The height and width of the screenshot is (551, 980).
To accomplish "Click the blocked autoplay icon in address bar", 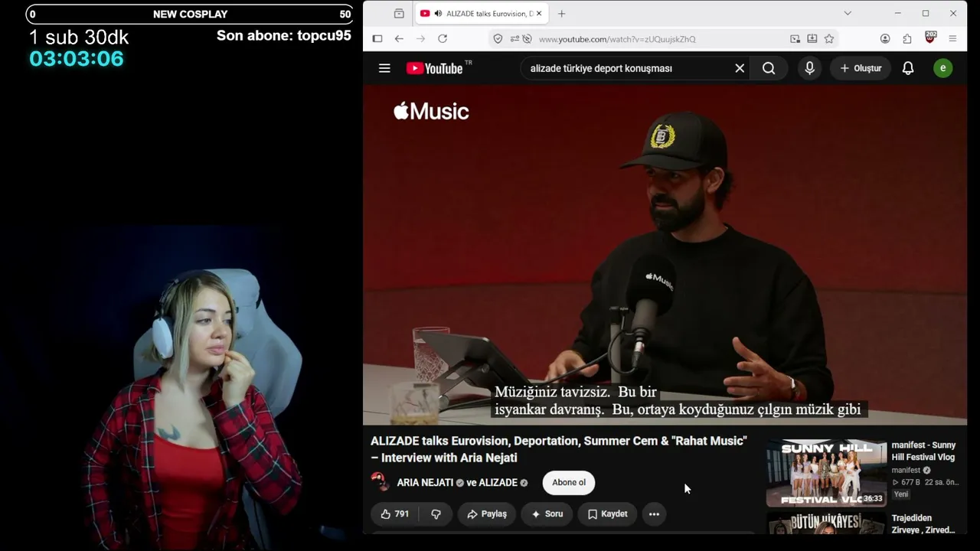I will point(527,38).
